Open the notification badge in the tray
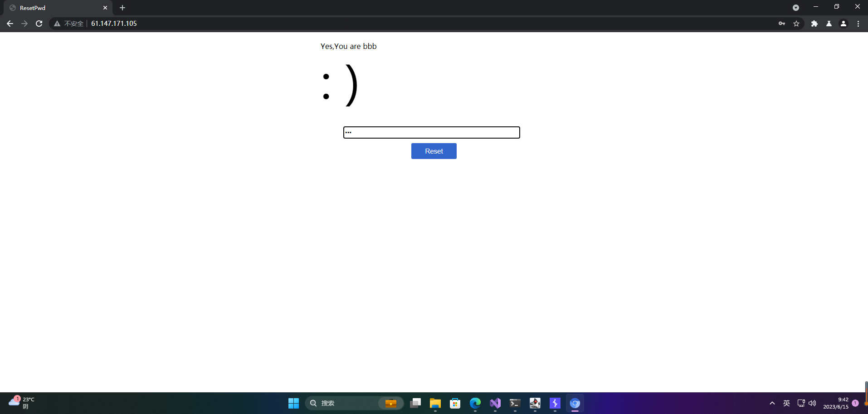Screen dimensions: 868x414 click(x=855, y=403)
